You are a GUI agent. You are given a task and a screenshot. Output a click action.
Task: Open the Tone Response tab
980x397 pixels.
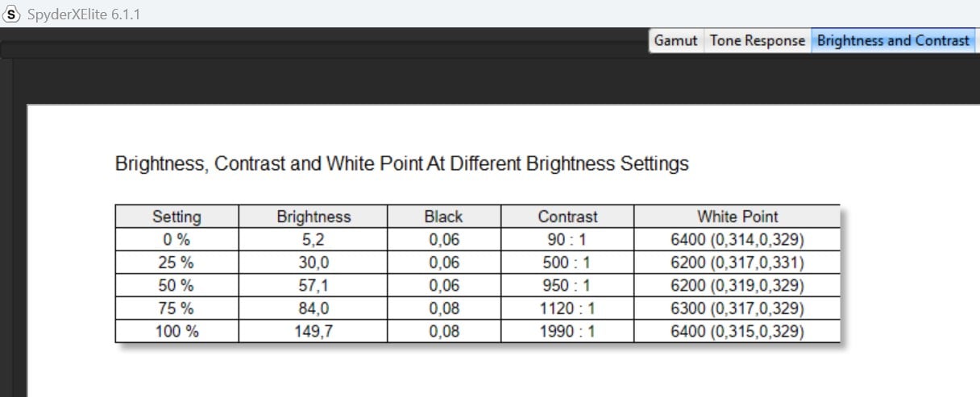758,40
